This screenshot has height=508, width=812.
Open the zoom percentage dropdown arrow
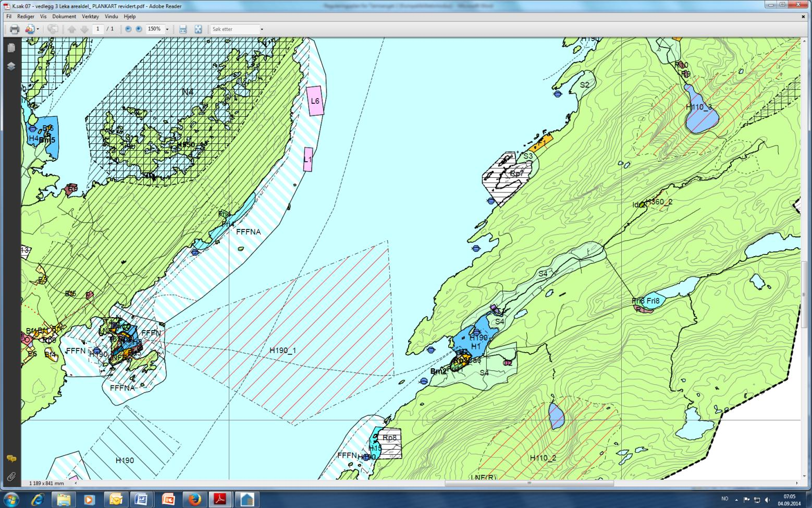pyautogui.click(x=167, y=29)
